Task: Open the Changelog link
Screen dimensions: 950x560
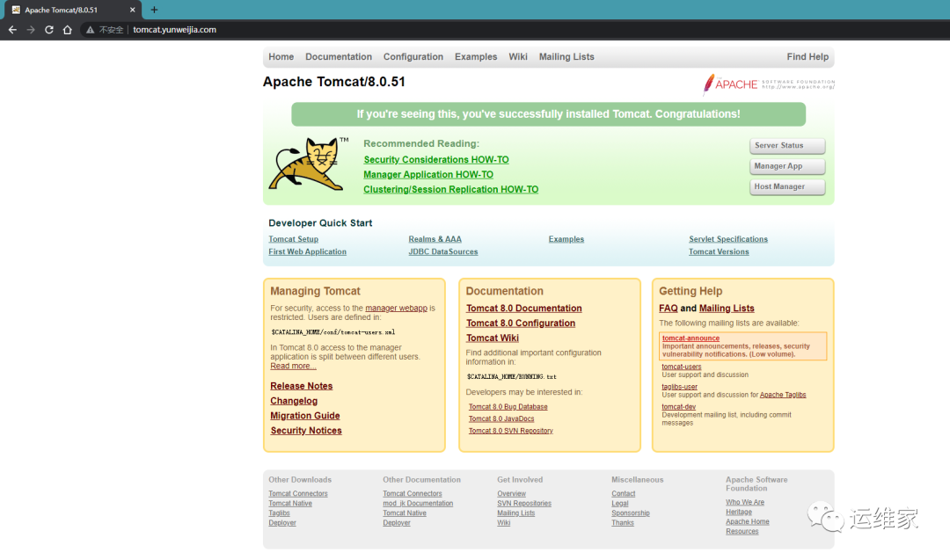Action: pos(294,401)
